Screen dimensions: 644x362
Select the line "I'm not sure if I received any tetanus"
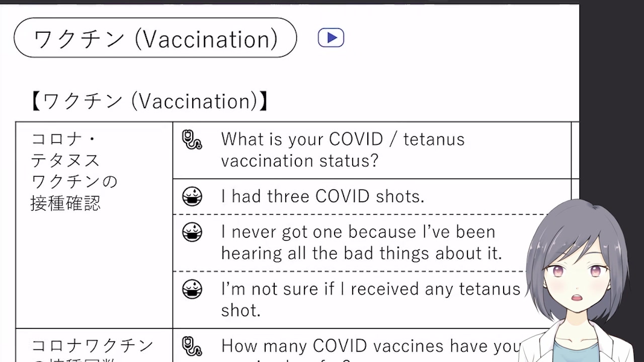click(370, 289)
